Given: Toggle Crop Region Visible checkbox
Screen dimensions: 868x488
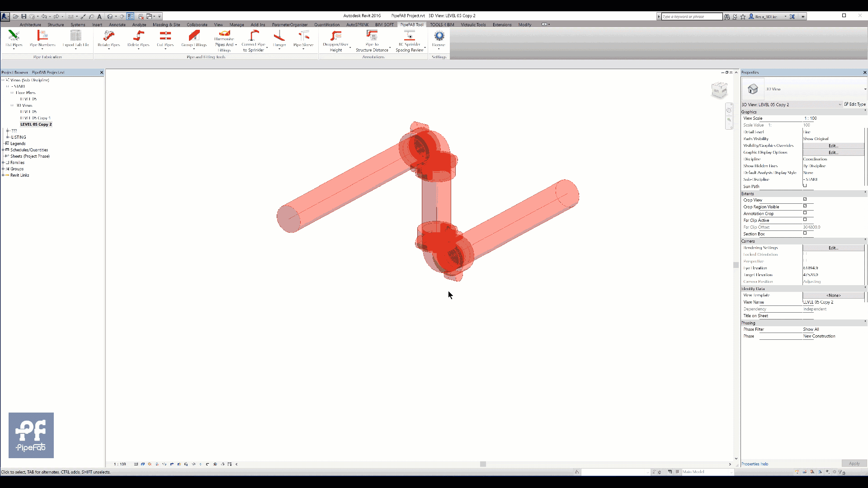Looking at the screenshot, I should click(x=805, y=206).
